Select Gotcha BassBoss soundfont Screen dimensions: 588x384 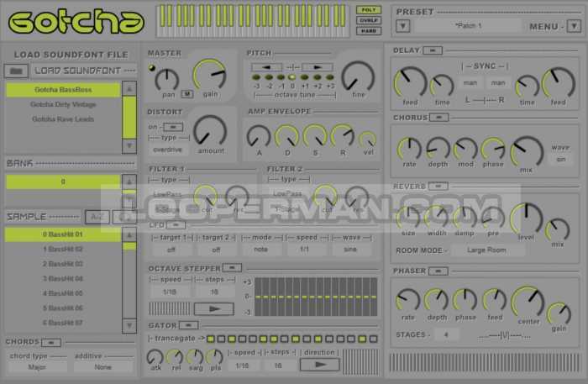[x=63, y=90]
